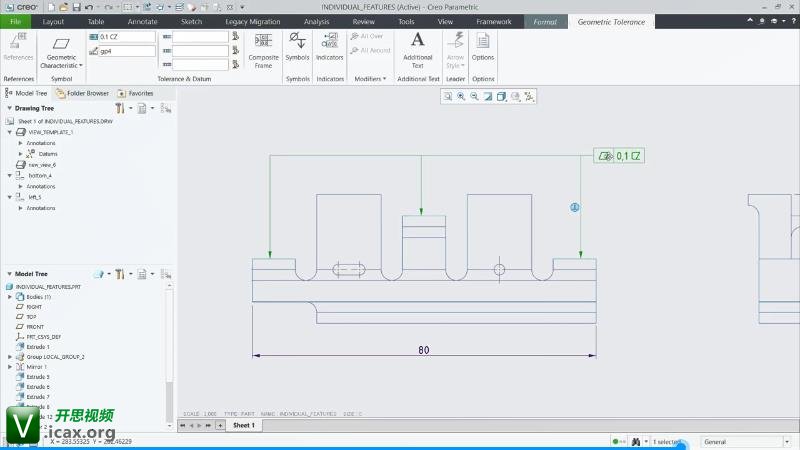Open the File menu
The image size is (800, 450).
pos(15,21)
